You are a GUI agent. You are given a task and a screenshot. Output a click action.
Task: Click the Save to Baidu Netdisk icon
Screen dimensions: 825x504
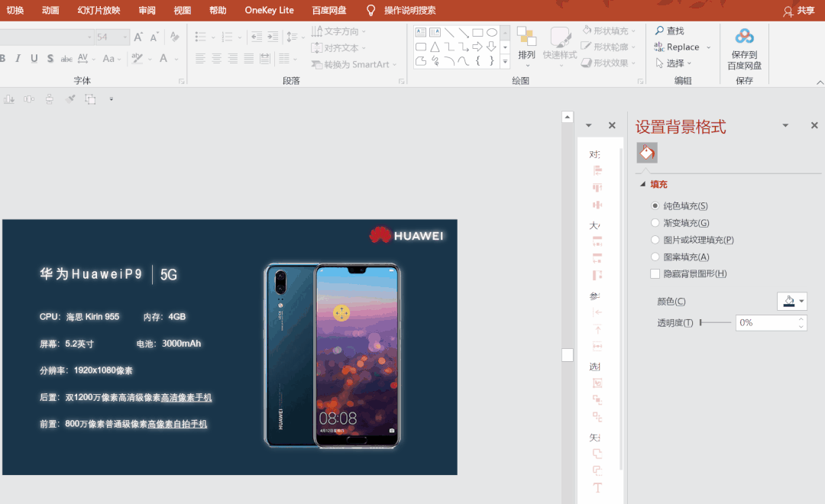point(745,37)
